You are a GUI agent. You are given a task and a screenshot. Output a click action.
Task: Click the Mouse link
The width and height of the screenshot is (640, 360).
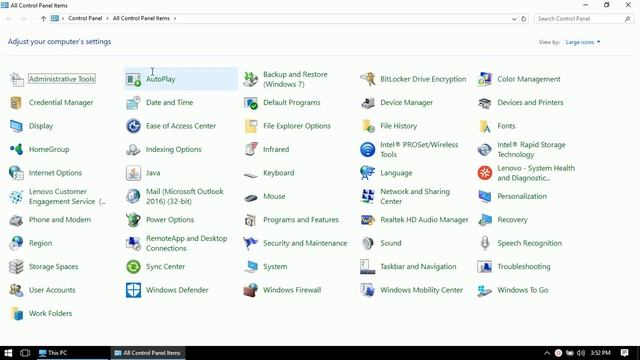point(274,196)
